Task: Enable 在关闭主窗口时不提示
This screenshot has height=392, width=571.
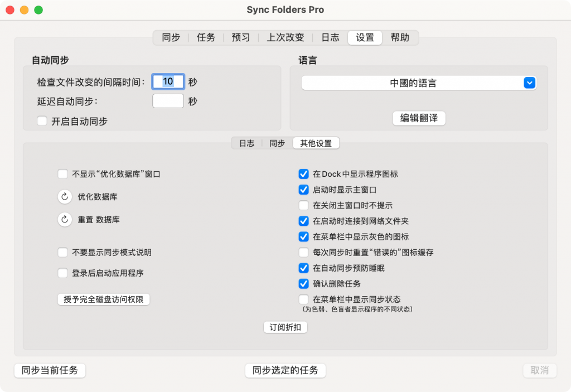Action: click(x=303, y=205)
